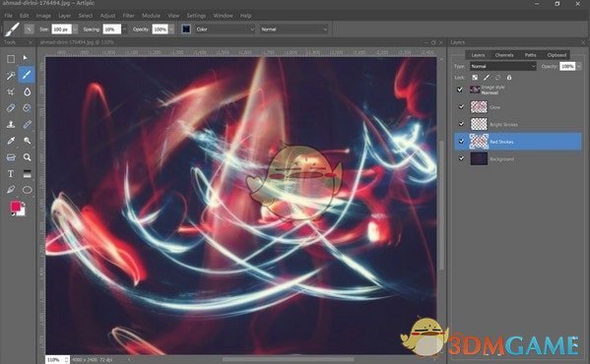Open the layer Type Normal dropdown
The width and height of the screenshot is (590, 364).
[x=502, y=66]
